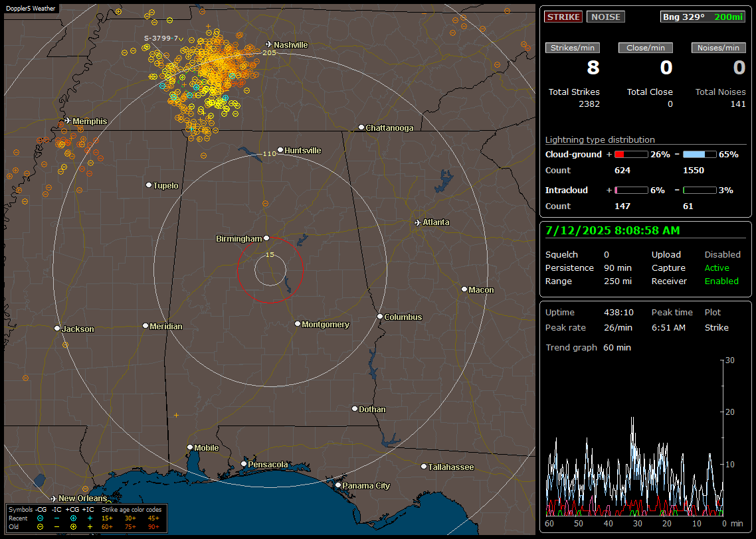Image resolution: width=756 pixels, height=539 pixels.
Task: Click the NOISE mode button
Action: click(606, 17)
